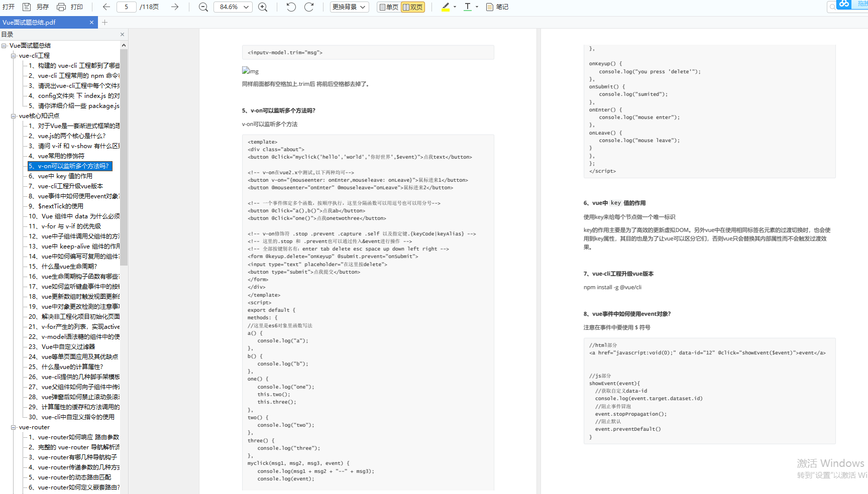Collapse the vue-cli工程 tree node
The width and height of the screenshot is (868, 494).
click(x=14, y=56)
